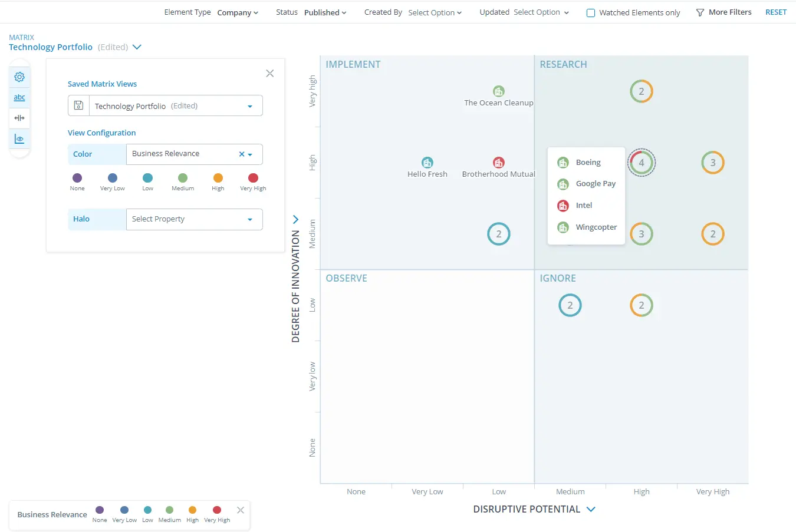Click the Low teal swatch in panel
This screenshot has height=532, width=796.
coord(147,178)
